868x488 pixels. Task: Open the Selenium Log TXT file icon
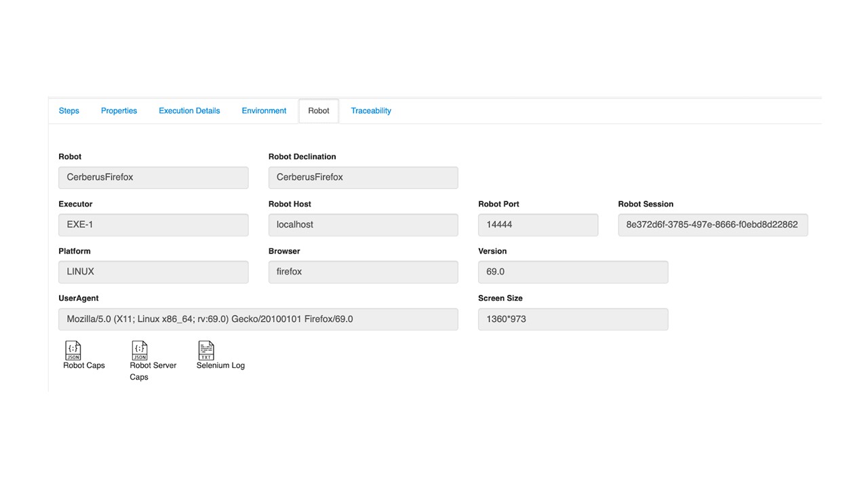(x=206, y=350)
